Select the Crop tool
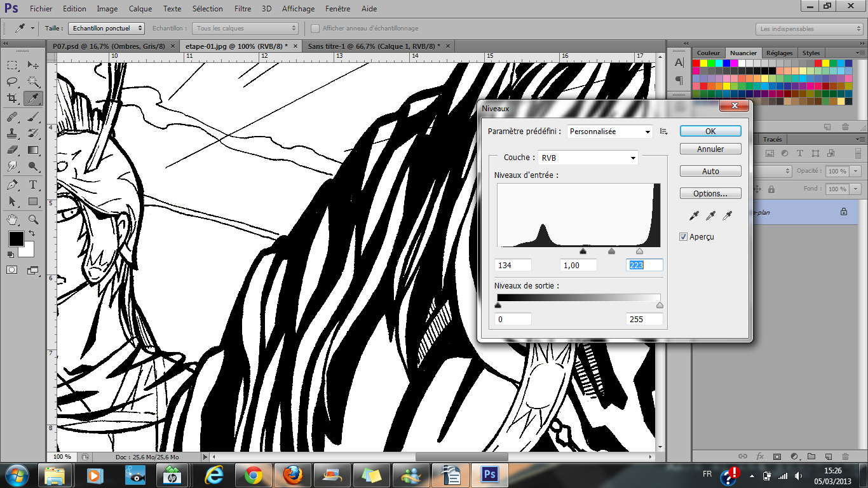This screenshot has height=488, width=868. [12, 98]
